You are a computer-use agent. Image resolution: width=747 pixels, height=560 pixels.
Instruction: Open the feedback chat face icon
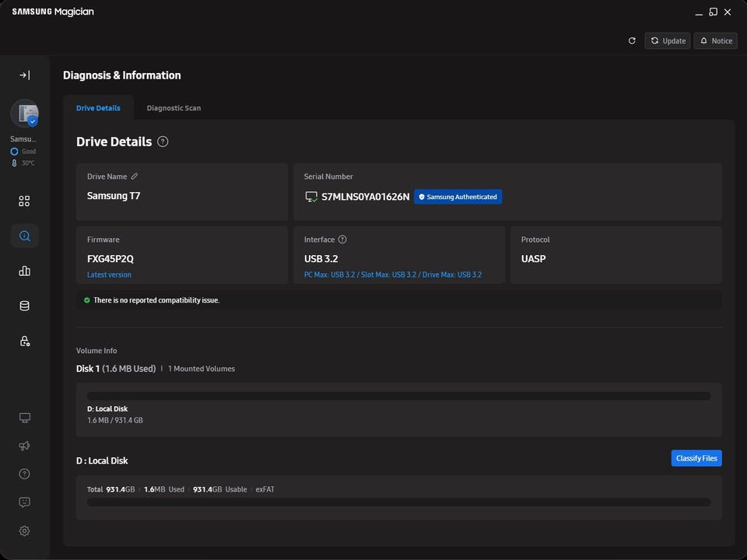tap(24, 502)
